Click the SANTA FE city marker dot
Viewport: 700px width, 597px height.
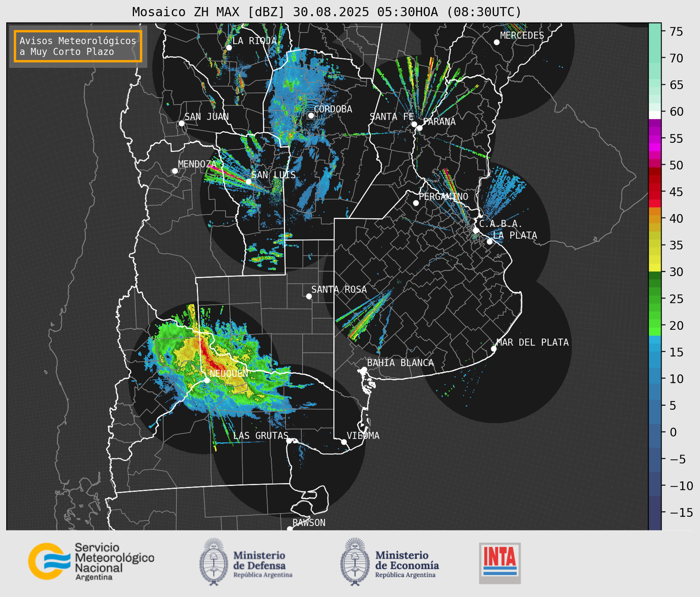(x=414, y=124)
